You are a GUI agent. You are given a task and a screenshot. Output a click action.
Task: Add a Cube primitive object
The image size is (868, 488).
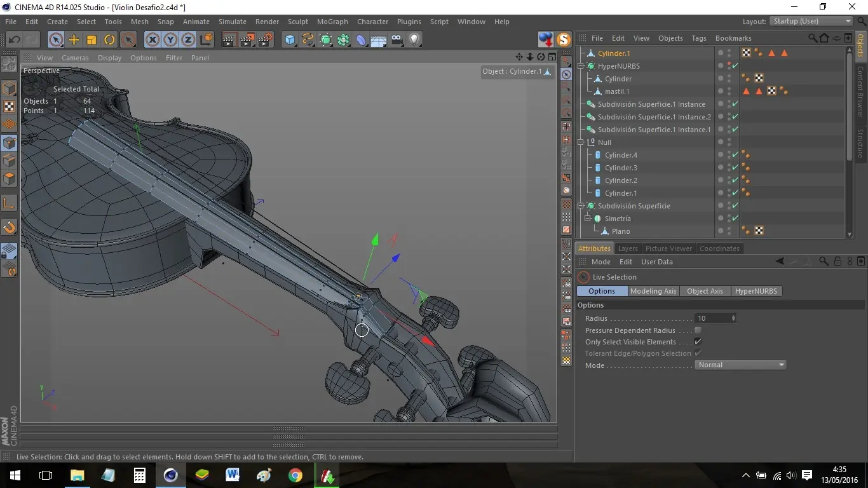click(x=290, y=39)
